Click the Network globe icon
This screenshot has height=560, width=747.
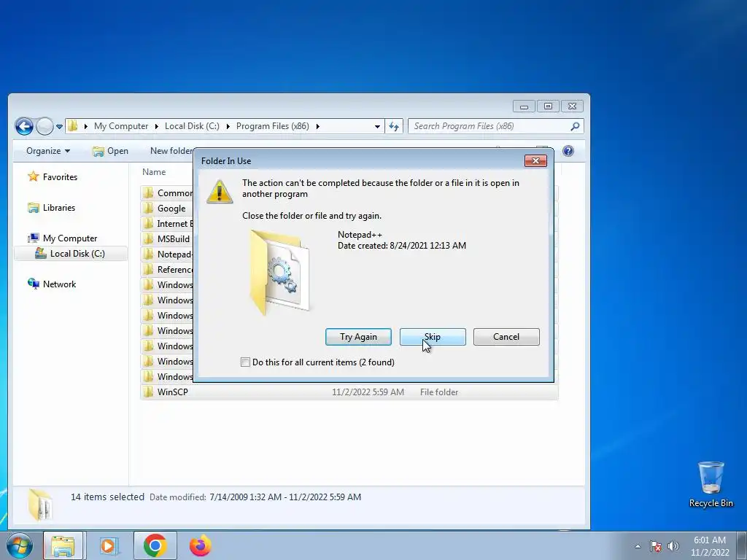click(x=33, y=284)
